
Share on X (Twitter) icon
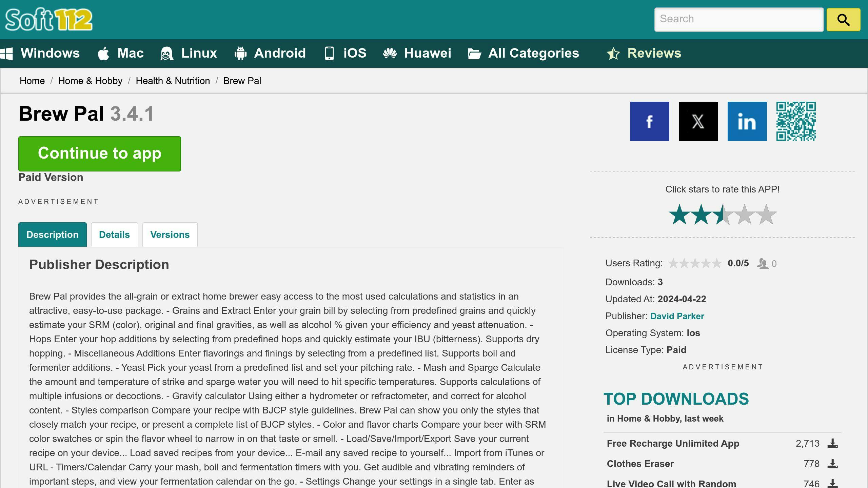(x=698, y=121)
